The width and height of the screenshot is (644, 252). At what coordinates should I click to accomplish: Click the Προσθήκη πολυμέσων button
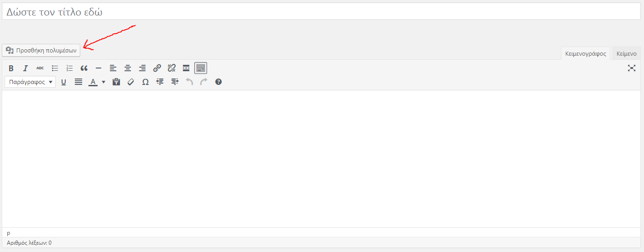(x=41, y=50)
